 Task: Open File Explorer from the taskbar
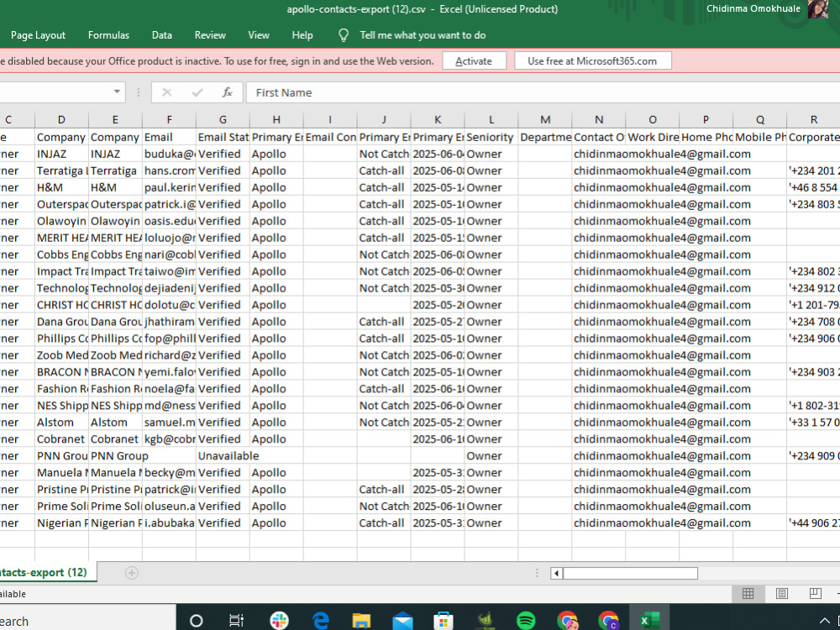pos(361,621)
